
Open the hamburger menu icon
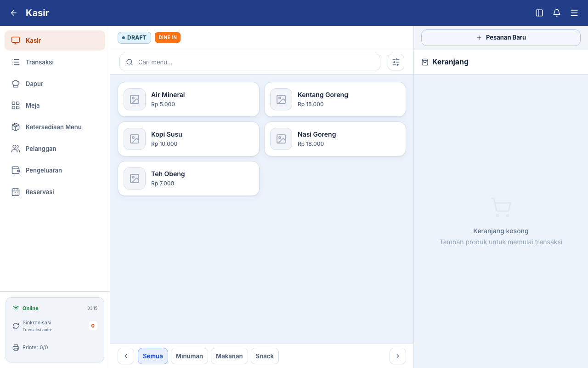pyautogui.click(x=574, y=13)
